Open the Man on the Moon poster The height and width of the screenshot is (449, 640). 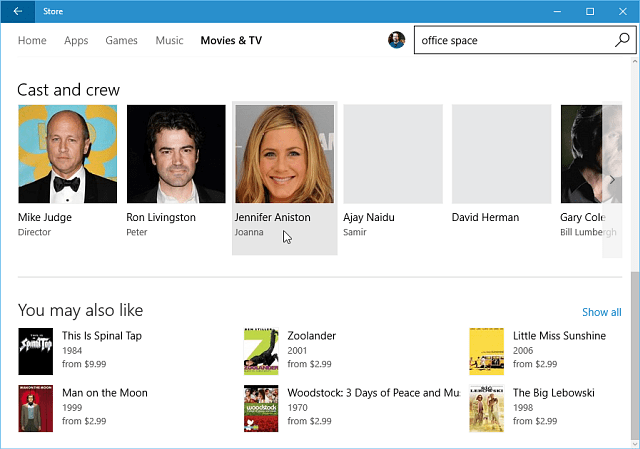(x=36, y=409)
